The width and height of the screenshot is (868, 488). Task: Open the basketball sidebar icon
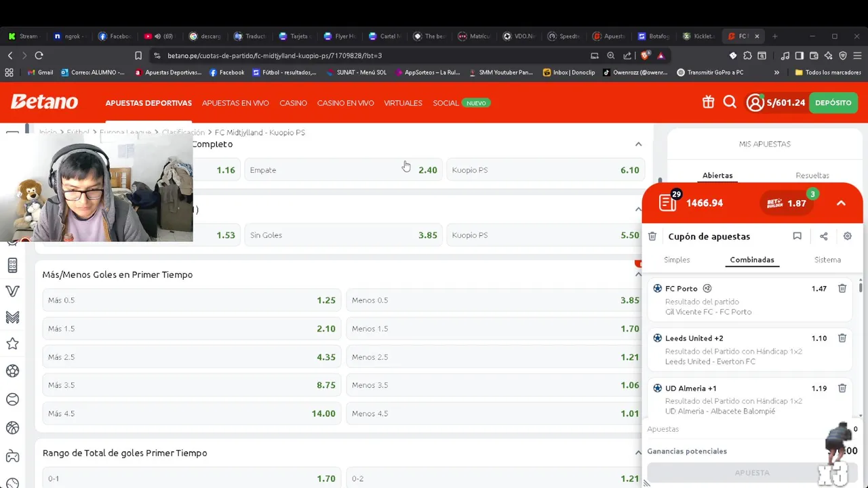click(x=12, y=428)
